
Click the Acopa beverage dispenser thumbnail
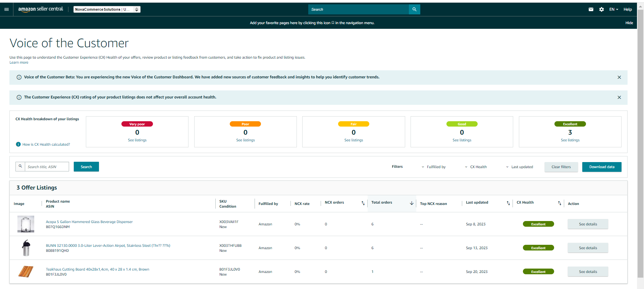[26, 224]
